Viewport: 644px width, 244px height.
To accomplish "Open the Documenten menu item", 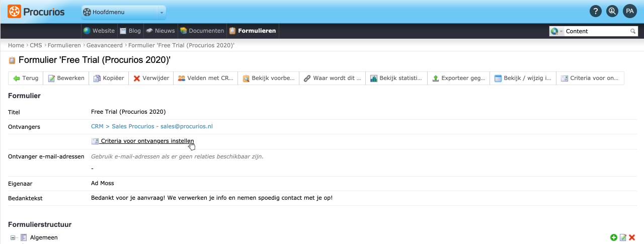I will (202, 31).
